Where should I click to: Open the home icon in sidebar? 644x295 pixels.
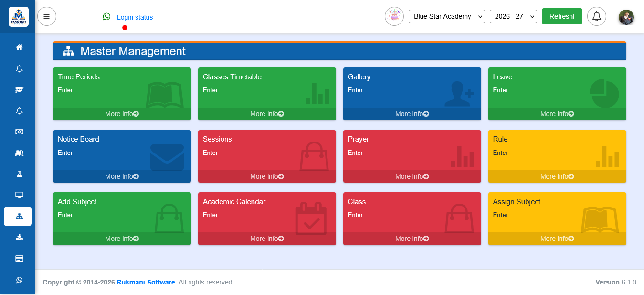coord(19,47)
